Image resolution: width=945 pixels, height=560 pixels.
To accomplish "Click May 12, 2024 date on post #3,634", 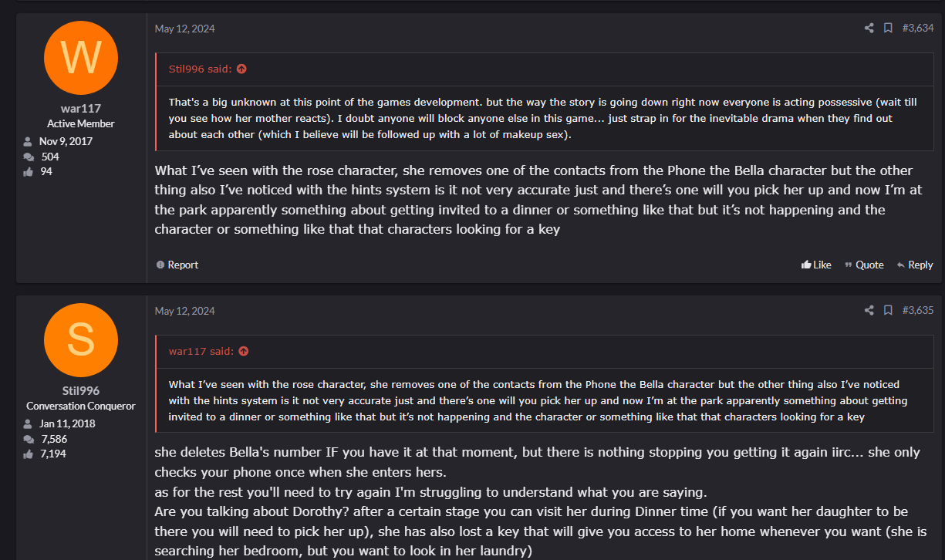I will [x=185, y=29].
